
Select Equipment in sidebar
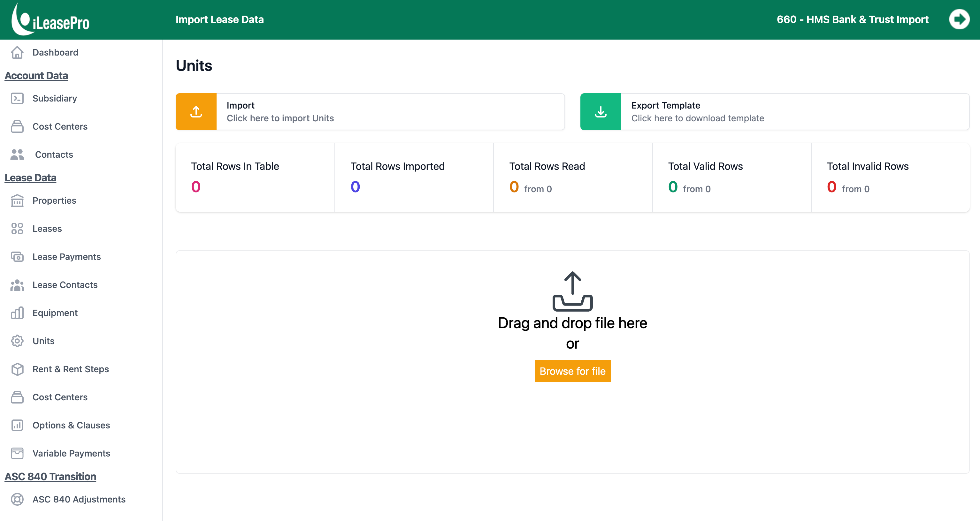tap(55, 313)
